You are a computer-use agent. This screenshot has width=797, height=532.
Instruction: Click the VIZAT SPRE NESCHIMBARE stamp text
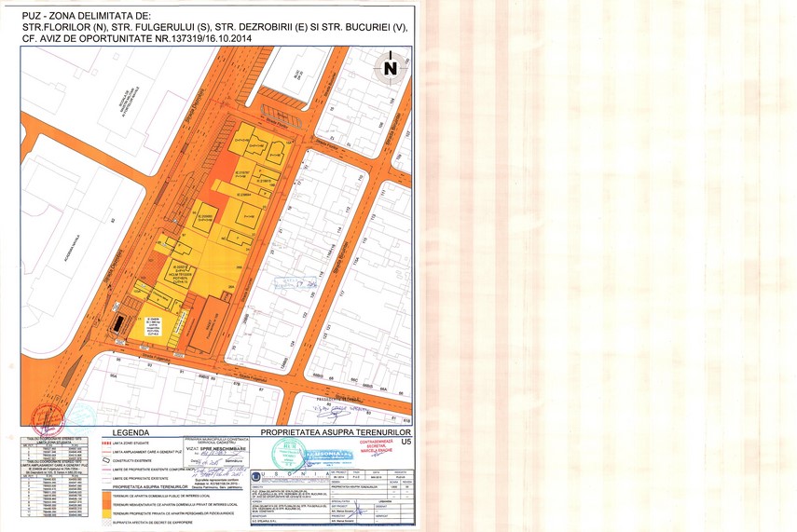tap(220, 449)
